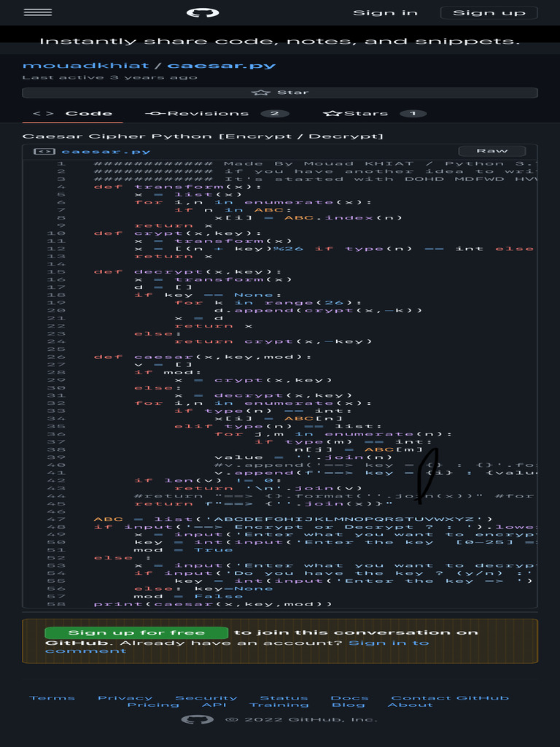Open the Privacy footer link
The height and width of the screenshot is (747, 560).
pos(125,698)
